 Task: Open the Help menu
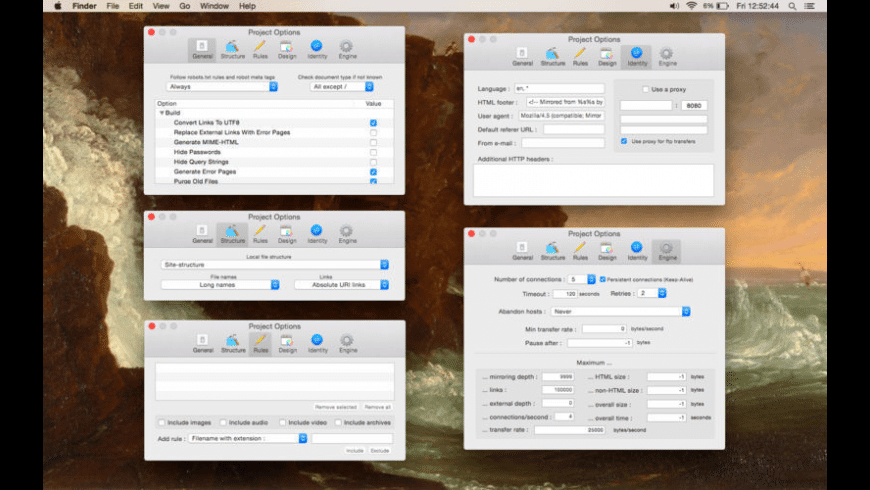pos(247,6)
